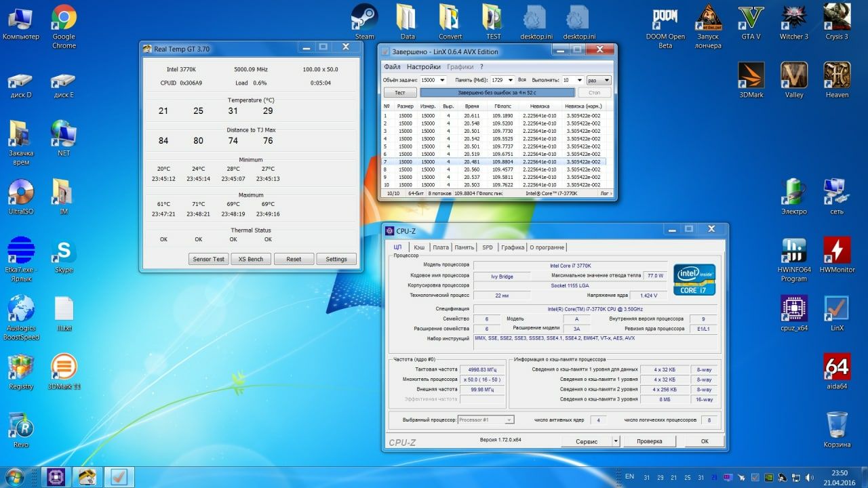
Task: Select the Компьютер desktop icon
Action: pyautogui.click(x=21, y=22)
